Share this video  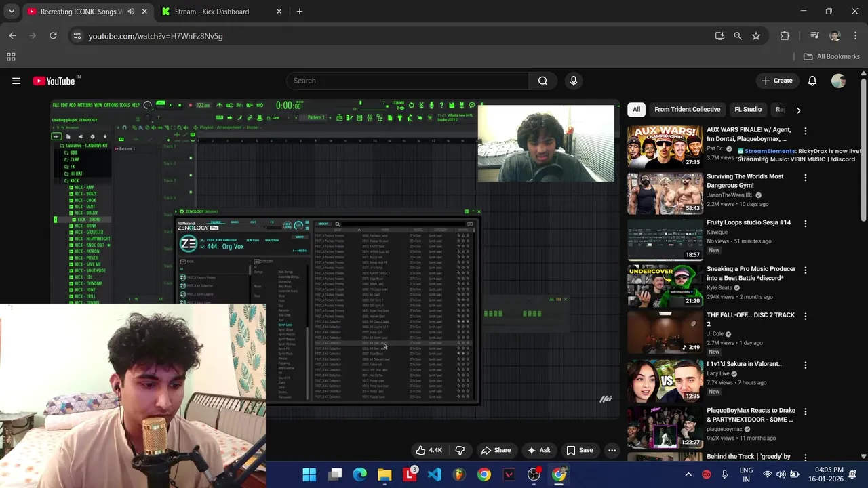[x=496, y=450]
